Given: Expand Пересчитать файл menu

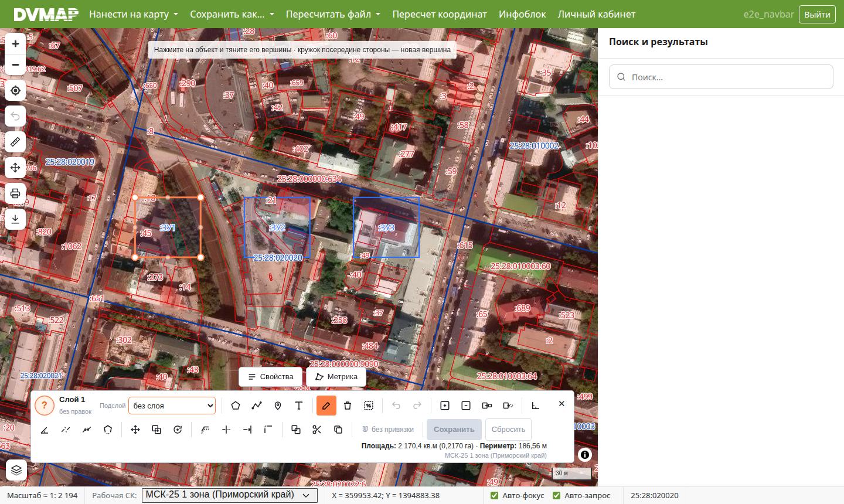Looking at the screenshot, I should point(333,14).
